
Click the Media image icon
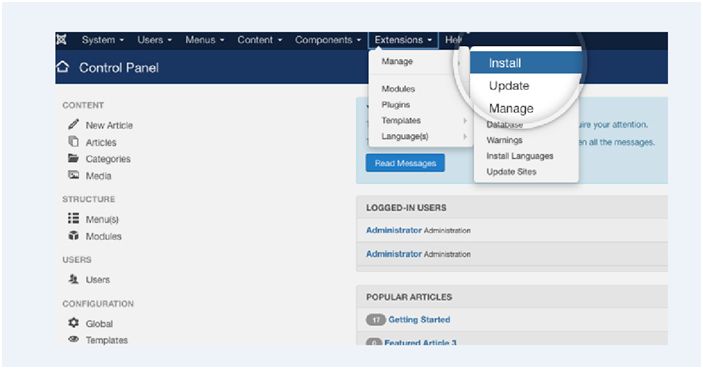click(74, 175)
